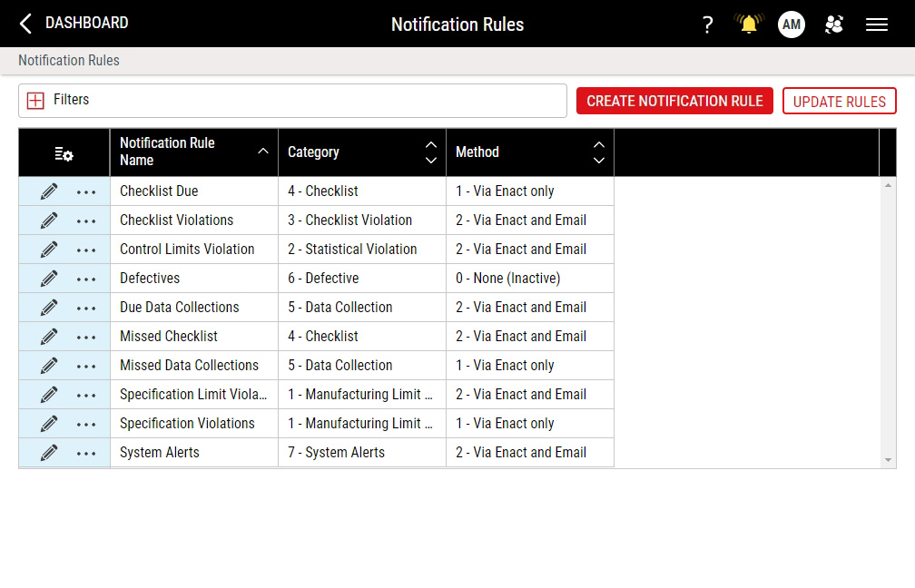
Task: Open the help question mark icon
Action: 708,24
